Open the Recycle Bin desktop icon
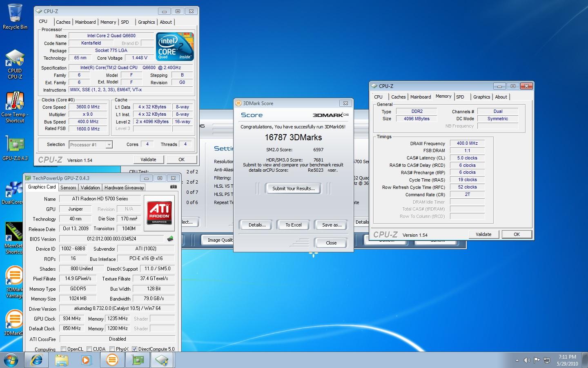 [x=15, y=16]
